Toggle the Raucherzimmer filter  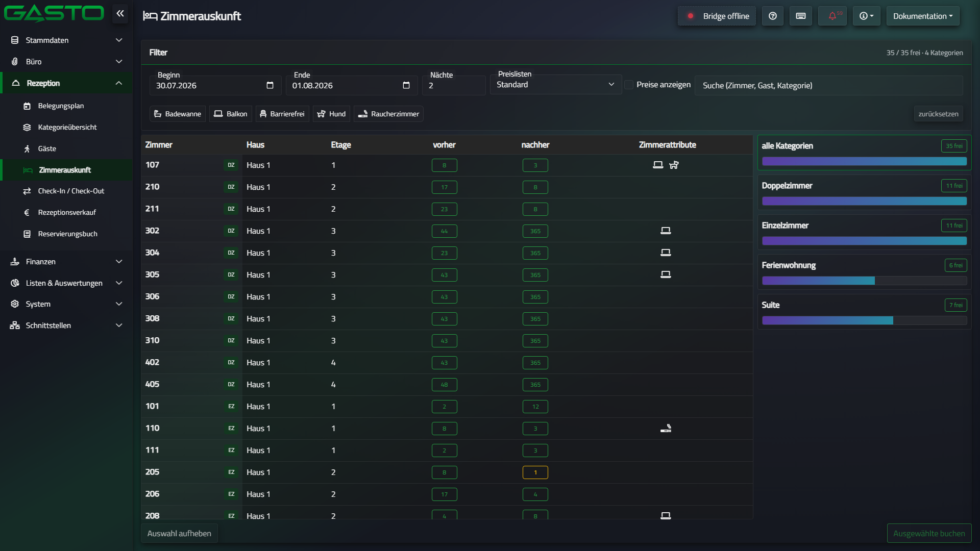[x=388, y=114]
